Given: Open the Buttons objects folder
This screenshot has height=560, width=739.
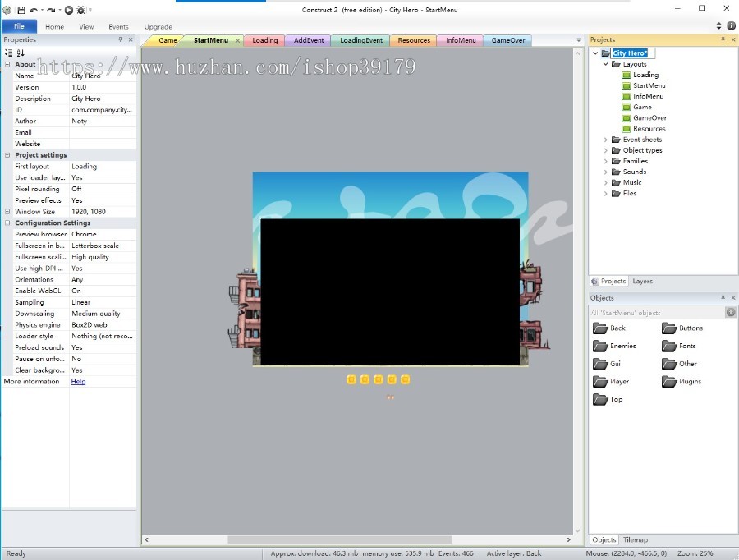Looking at the screenshot, I should click(x=682, y=328).
